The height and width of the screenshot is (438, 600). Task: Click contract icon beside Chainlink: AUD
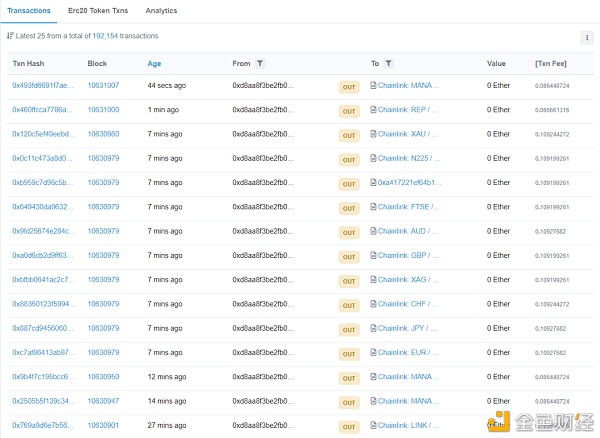pyautogui.click(x=373, y=231)
